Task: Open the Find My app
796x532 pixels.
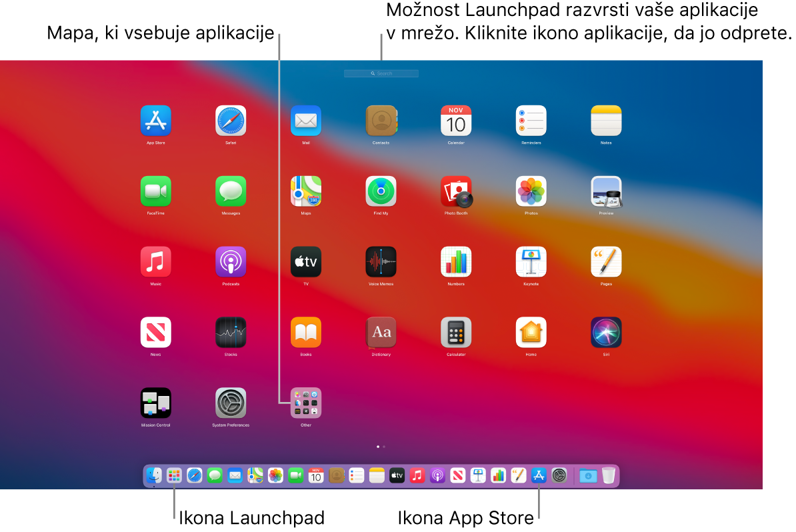Action: click(x=381, y=191)
